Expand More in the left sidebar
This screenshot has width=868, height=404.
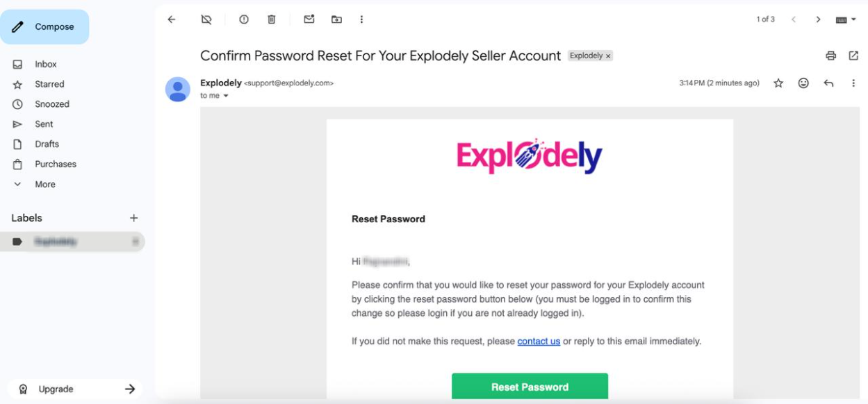coord(44,184)
